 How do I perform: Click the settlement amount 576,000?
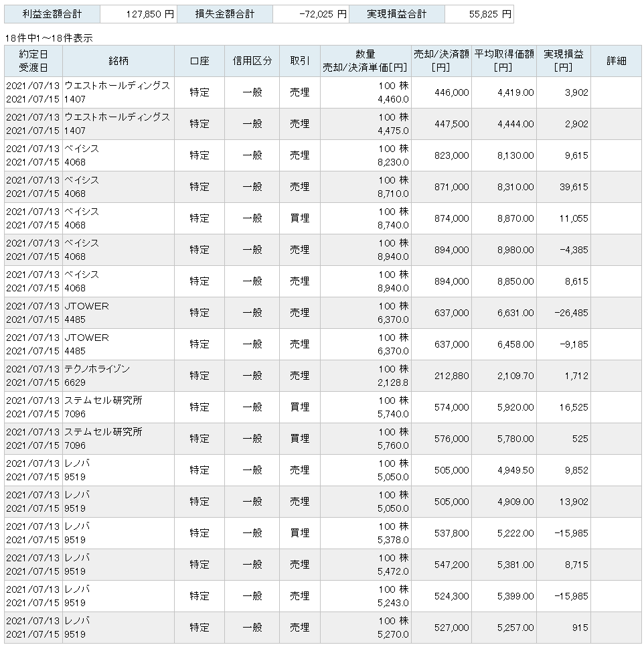pos(451,439)
